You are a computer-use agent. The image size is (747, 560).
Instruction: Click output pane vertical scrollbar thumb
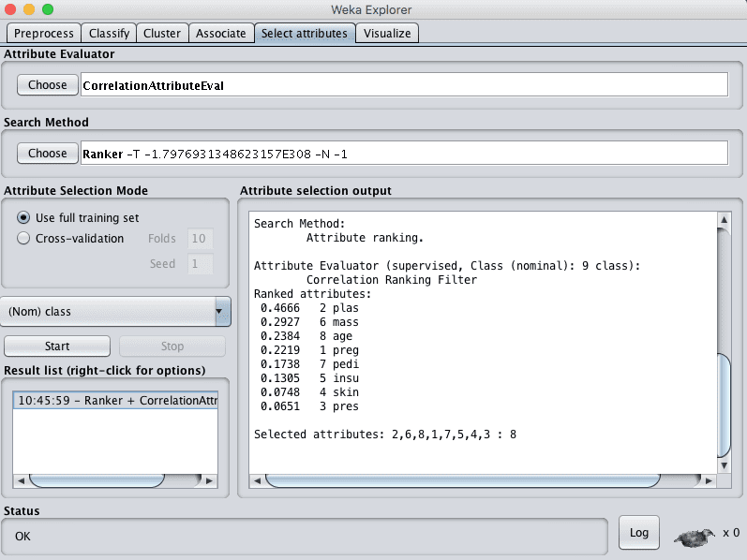tap(724, 405)
